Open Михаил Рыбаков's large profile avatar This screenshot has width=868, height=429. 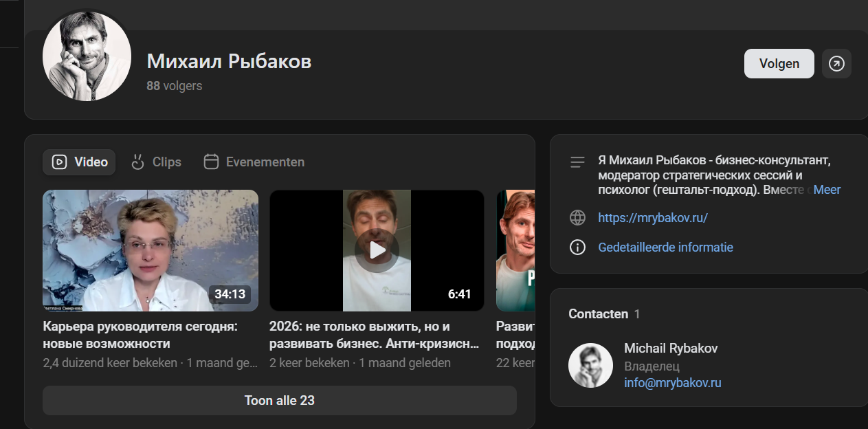pos(87,56)
